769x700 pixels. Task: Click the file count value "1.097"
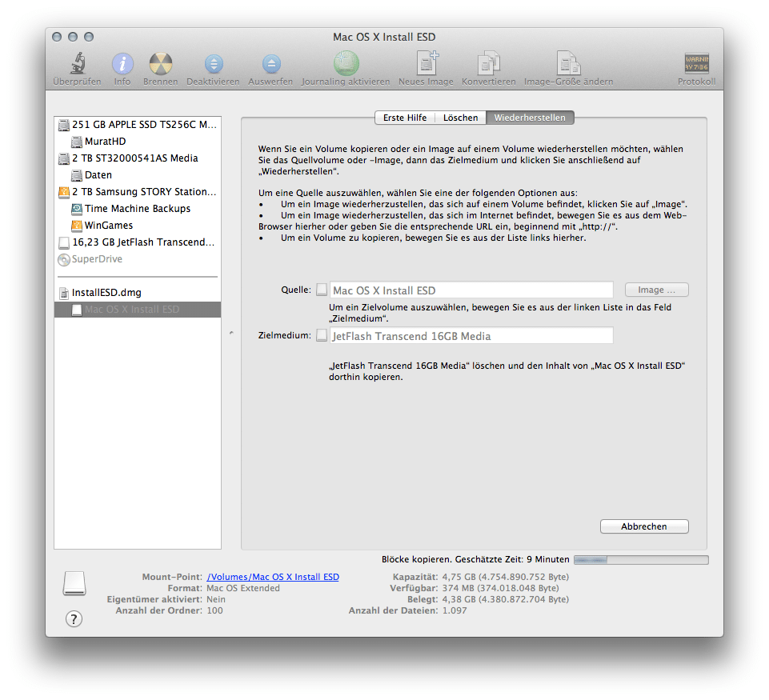pos(455,610)
